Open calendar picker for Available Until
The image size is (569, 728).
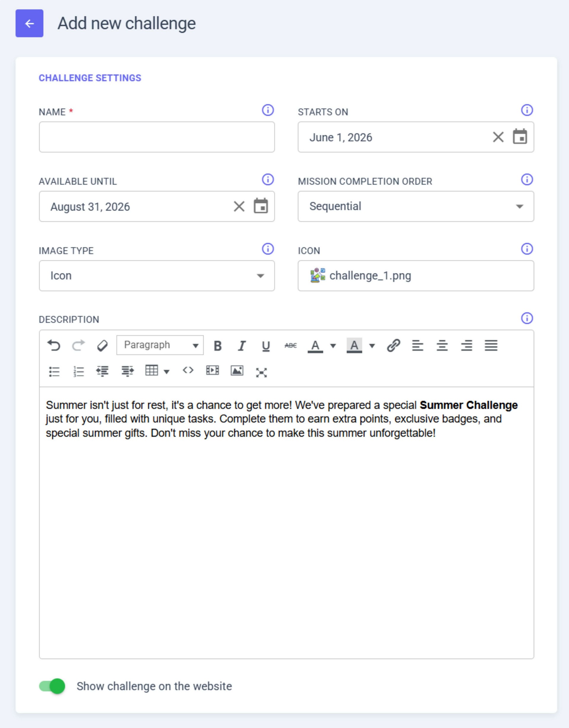(261, 206)
